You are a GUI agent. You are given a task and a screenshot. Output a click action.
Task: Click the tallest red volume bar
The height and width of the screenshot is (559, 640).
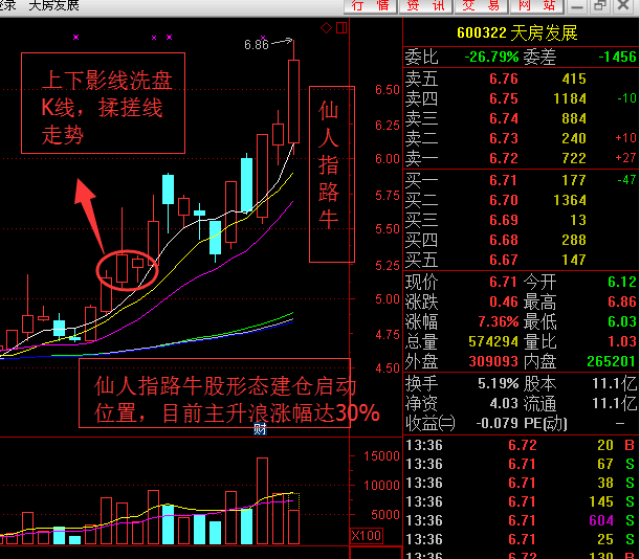pyautogui.click(x=262, y=501)
